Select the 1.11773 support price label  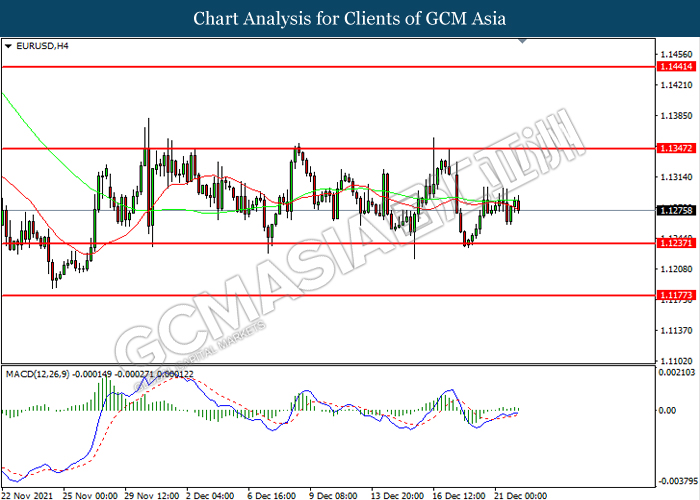coord(676,295)
